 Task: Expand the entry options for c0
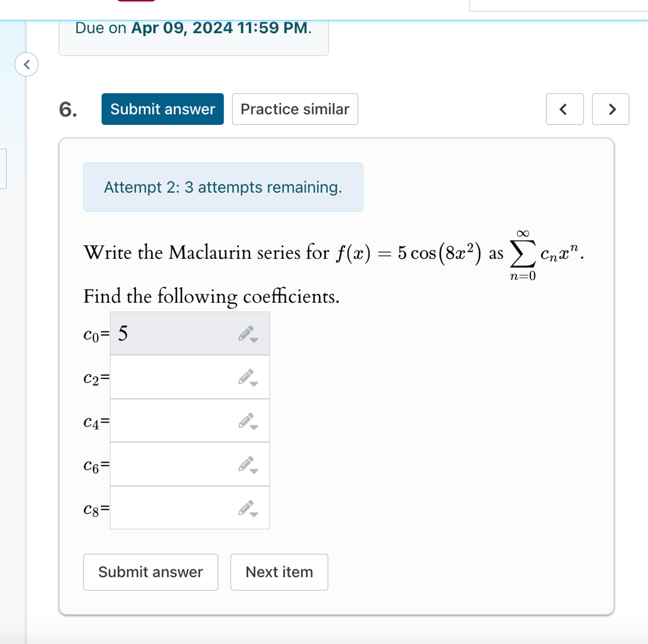pos(255,340)
